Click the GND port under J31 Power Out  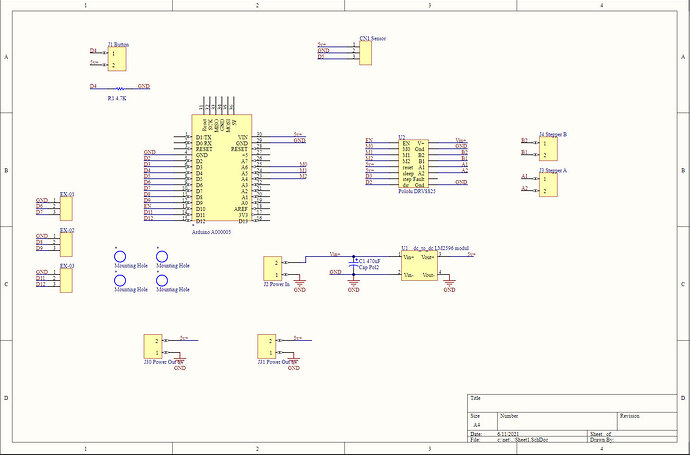click(x=294, y=363)
